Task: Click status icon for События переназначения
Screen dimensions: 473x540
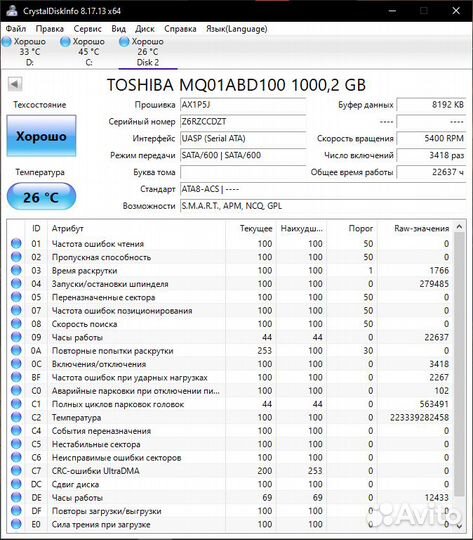Action: coord(16,430)
